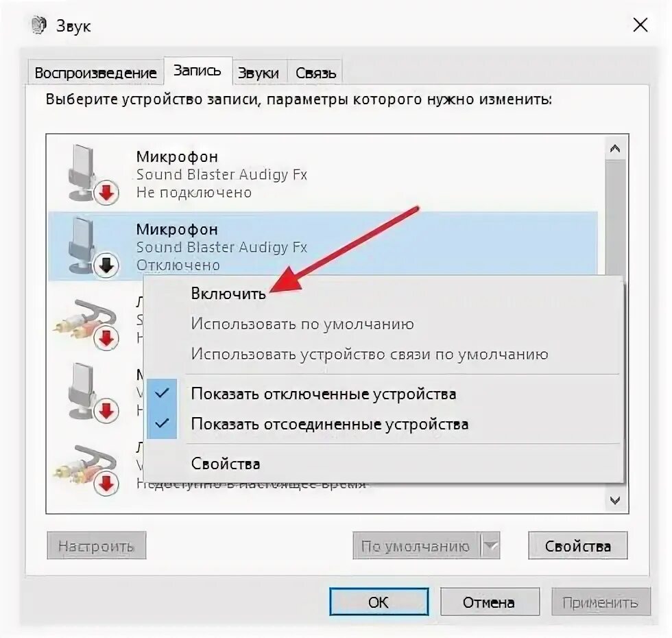Click the scroll-up arrow in device list
The width and height of the screenshot is (672, 638).
pos(615,149)
